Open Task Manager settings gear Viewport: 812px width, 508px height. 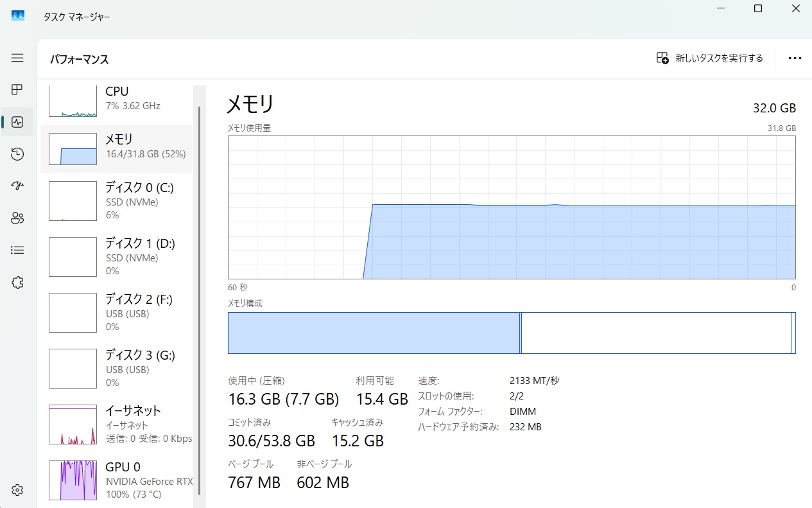(17, 490)
